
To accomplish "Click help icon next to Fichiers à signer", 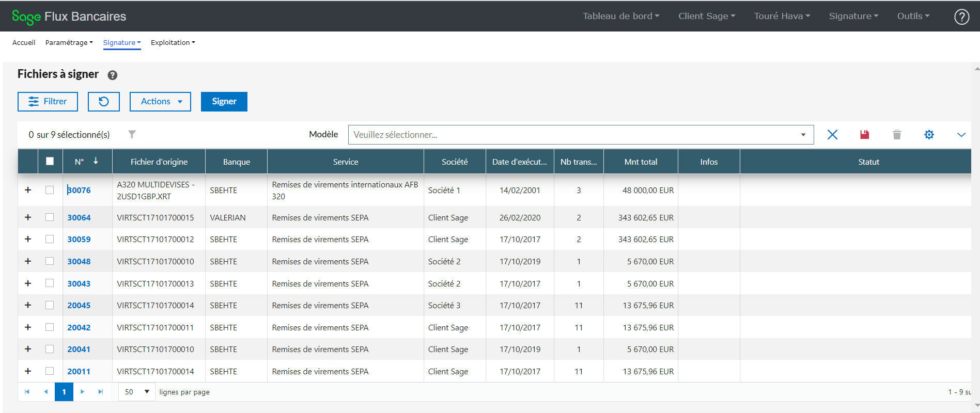I will click(x=112, y=75).
